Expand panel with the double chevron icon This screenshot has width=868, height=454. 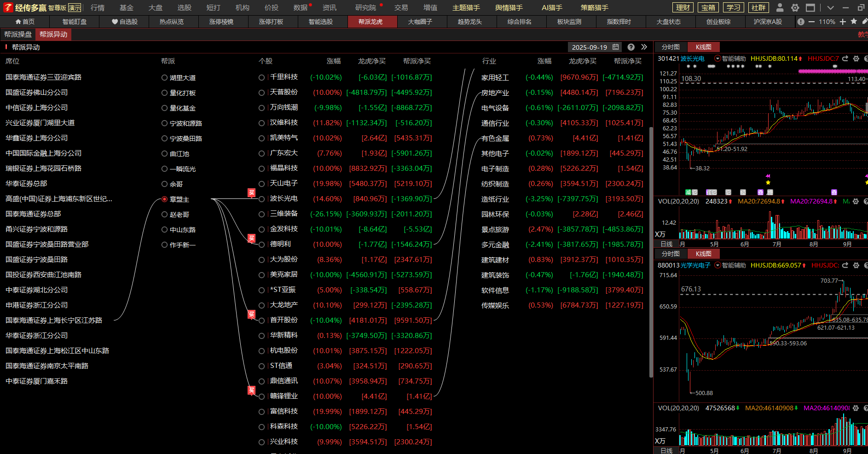(x=644, y=47)
